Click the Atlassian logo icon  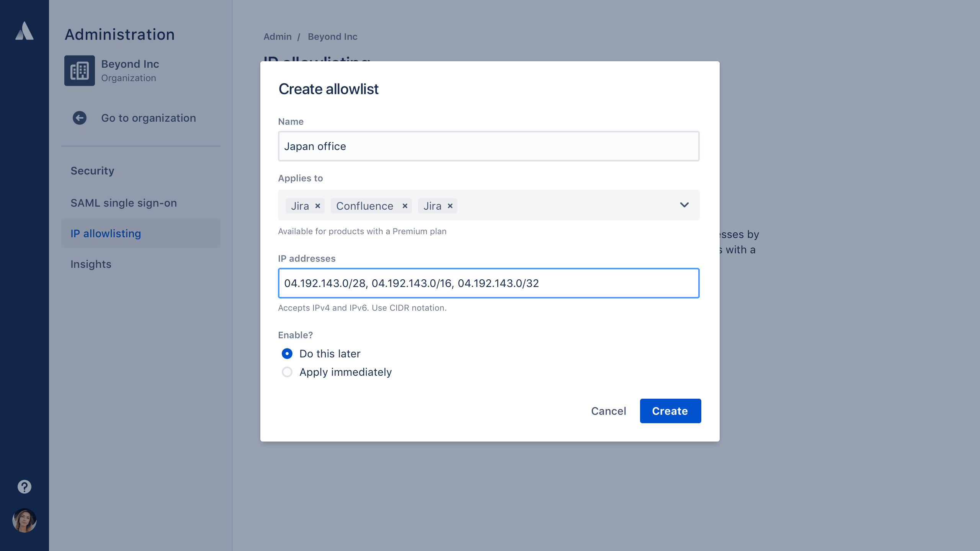24,31
